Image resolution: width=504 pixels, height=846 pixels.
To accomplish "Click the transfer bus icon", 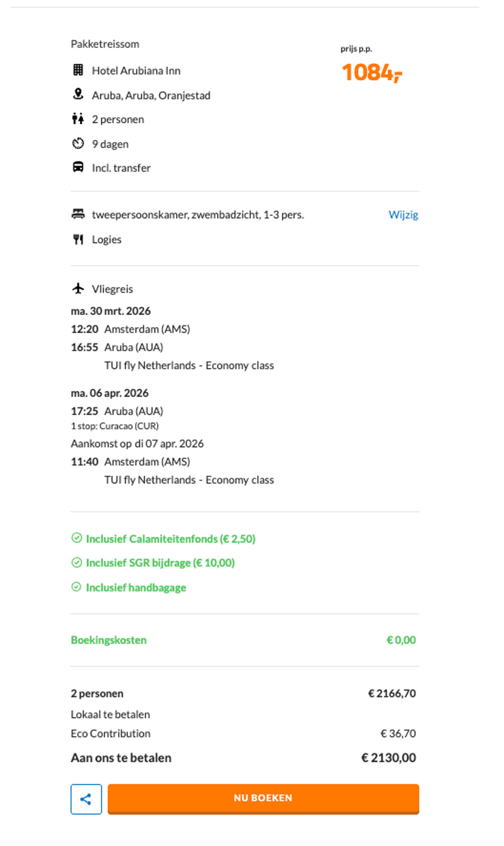I will 78,167.
